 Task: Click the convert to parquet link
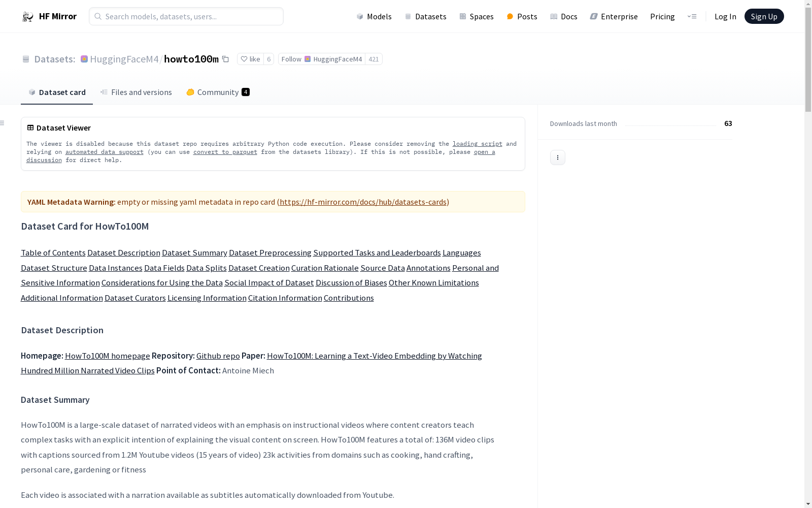225,152
